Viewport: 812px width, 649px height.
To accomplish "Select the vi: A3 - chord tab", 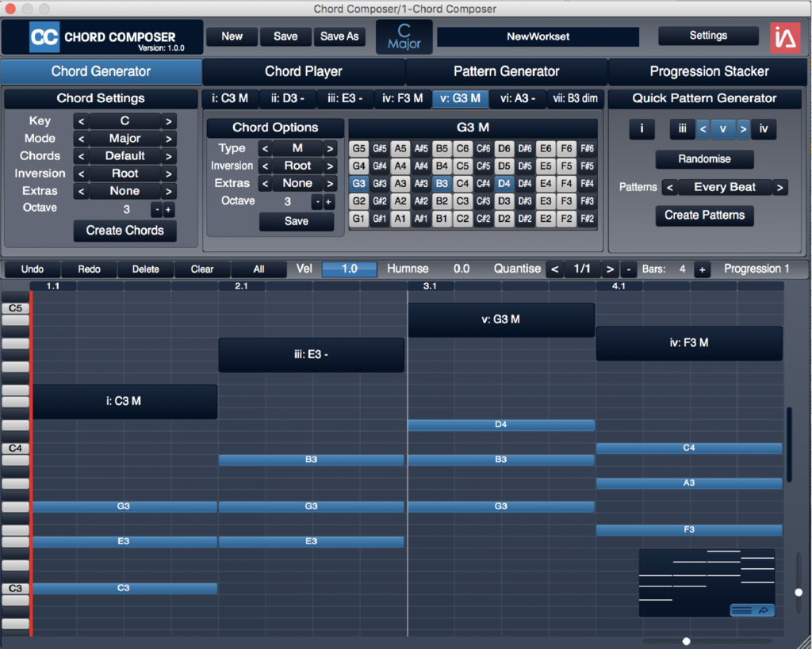I will pos(517,98).
